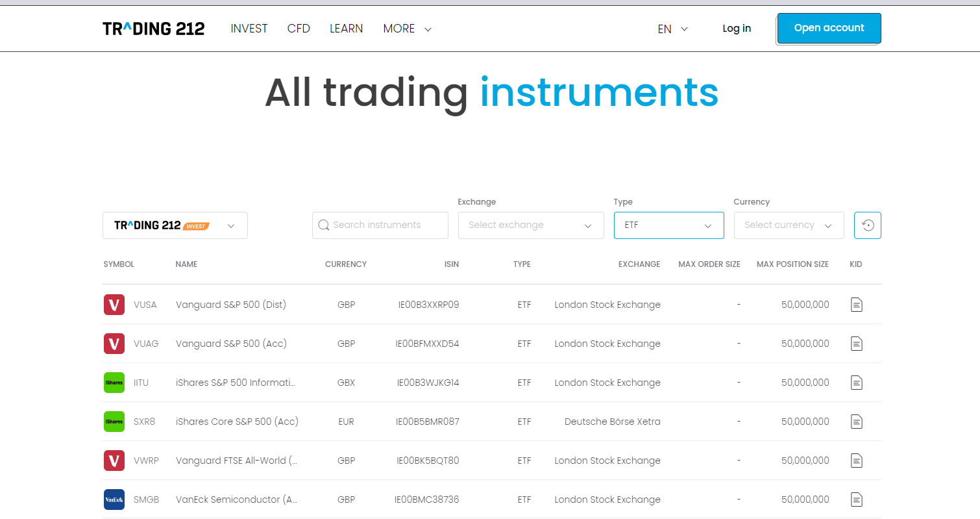Open the Trading 212 Invest account selector

pyautogui.click(x=175, y=225)
